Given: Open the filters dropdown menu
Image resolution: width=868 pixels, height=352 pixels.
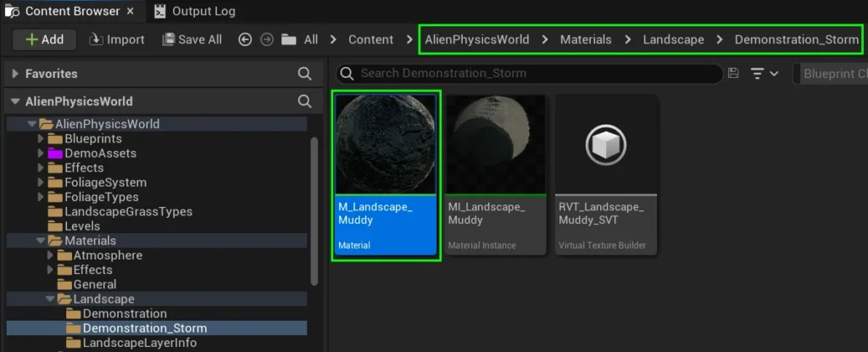Looking at the screenshot, I should (764, 74).
